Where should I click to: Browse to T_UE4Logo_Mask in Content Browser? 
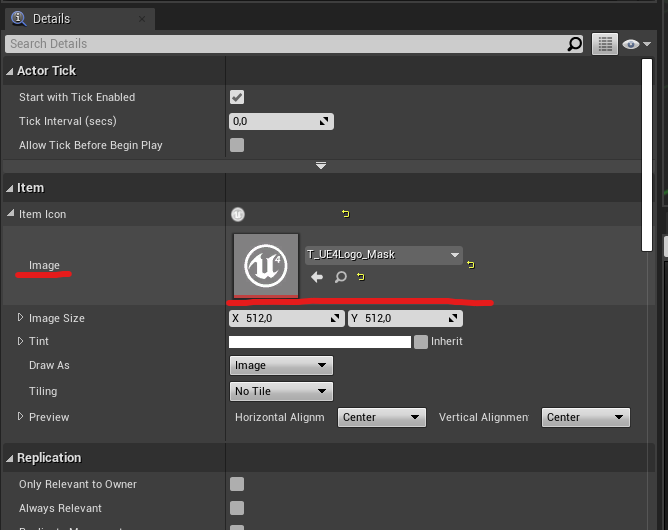(x=340, y=277)
